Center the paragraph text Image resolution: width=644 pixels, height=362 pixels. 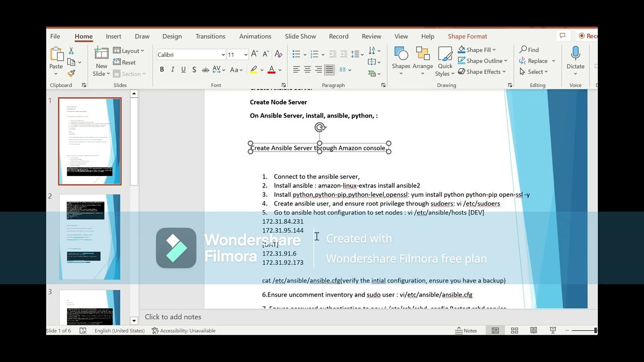pyautogui.click(x=307, y=70)
